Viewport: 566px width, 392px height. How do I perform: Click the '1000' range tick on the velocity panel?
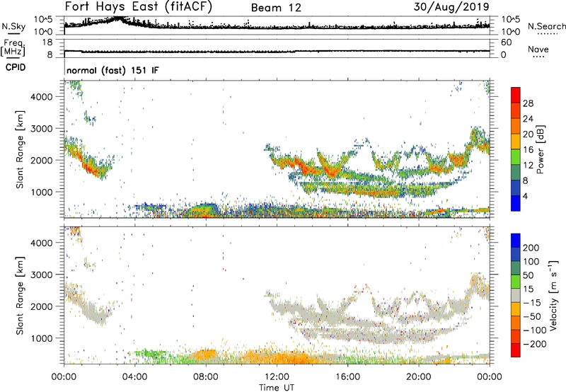click(x=41, y=338)
